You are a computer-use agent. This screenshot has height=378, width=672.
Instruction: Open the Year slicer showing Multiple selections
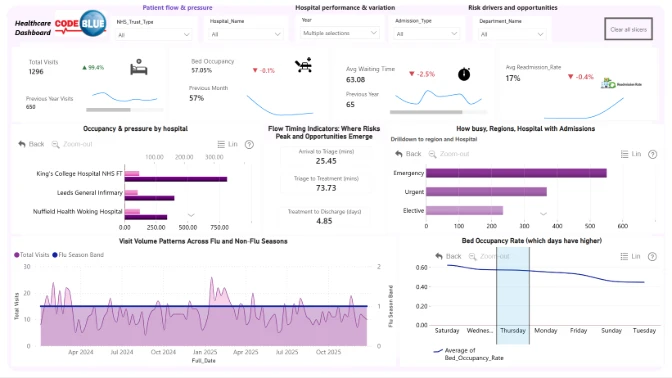point(339,33)
